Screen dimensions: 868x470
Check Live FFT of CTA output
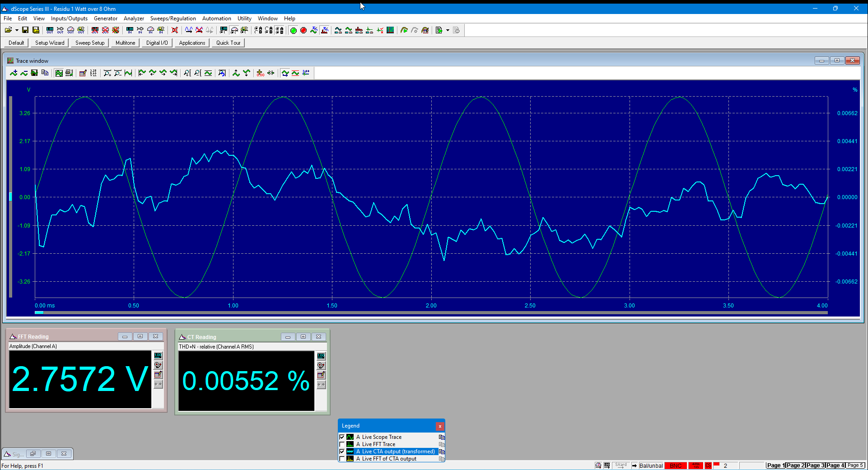[x=342, y=459]
